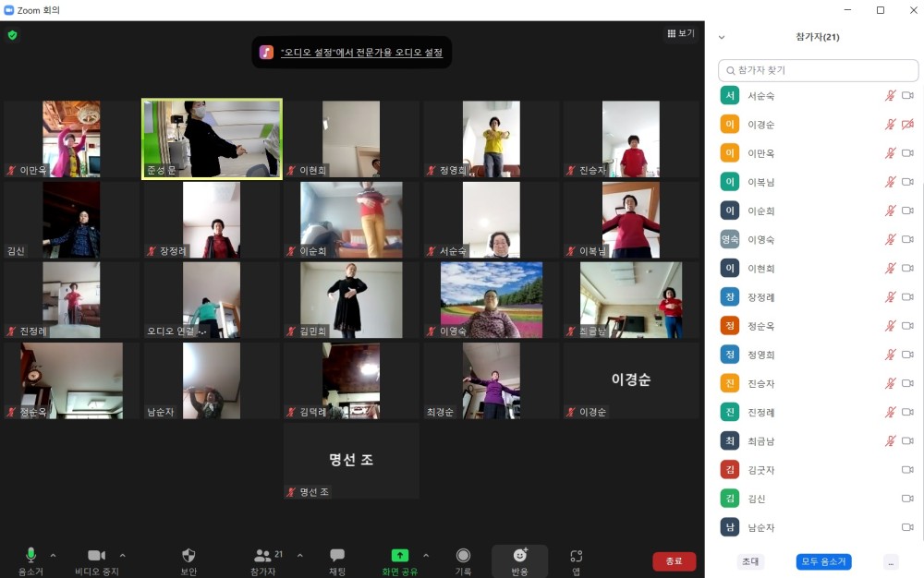Select 정영희 yellow shirt video tile
The height and width of the screenshot is (578, 924).
coord(492,138)
